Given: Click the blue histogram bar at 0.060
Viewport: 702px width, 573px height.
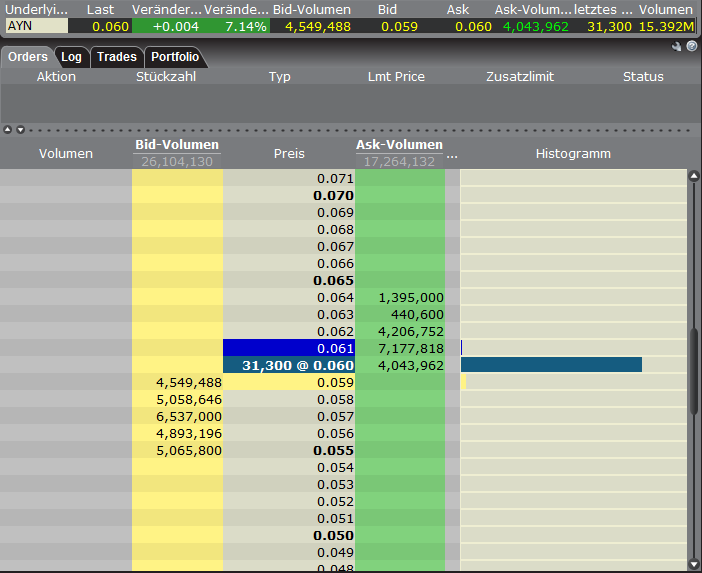Looking at the screenshot, I should coord(551,365).
